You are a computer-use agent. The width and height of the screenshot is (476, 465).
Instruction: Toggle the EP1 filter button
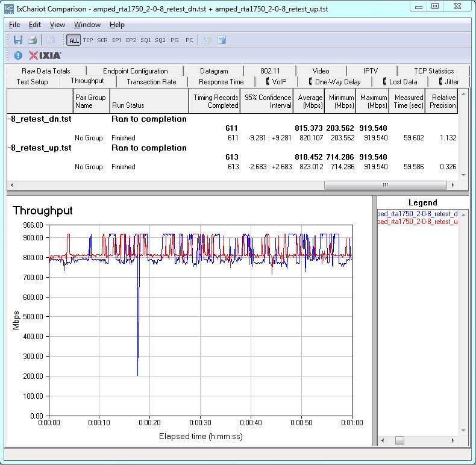tap(116, 40)
